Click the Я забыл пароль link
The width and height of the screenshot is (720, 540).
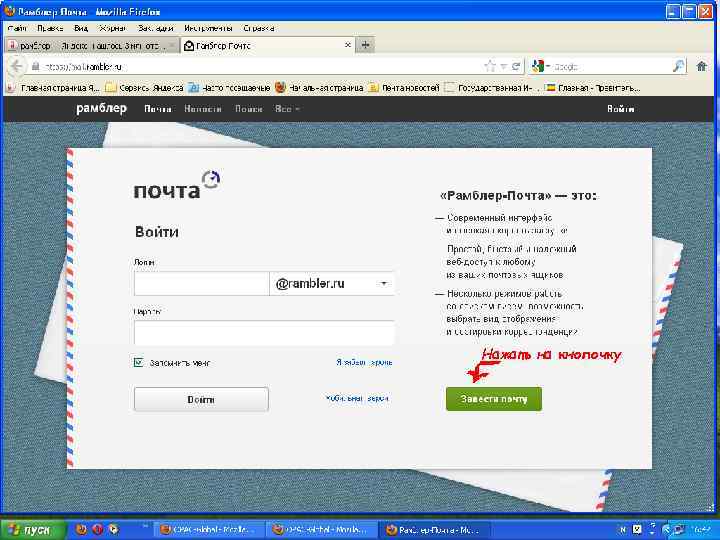click(364, 362)
